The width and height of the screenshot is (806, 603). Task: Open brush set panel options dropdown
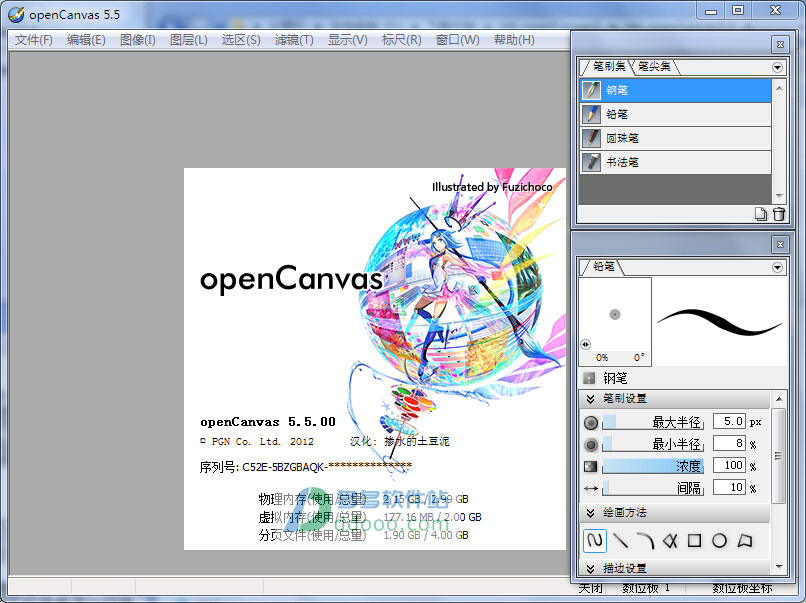[x=777, y=67]
